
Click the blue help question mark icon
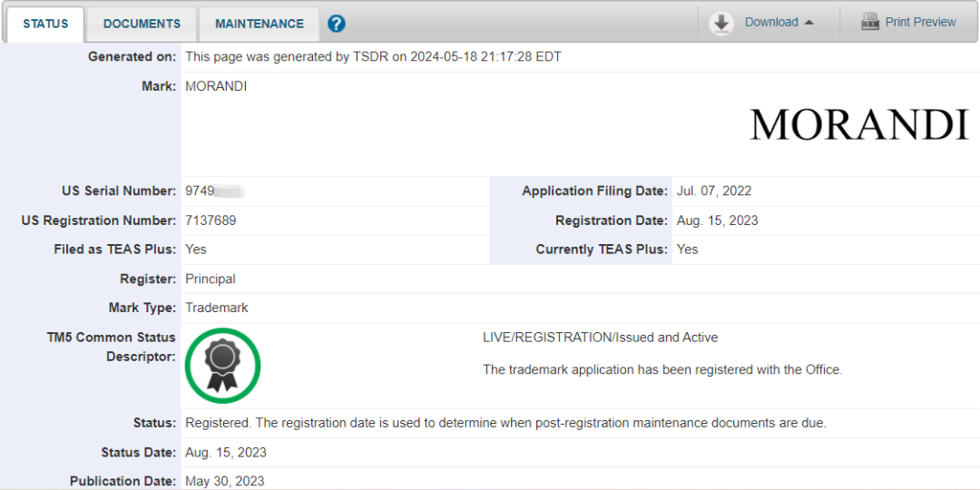pyautogui.click(x=337, y=24)
